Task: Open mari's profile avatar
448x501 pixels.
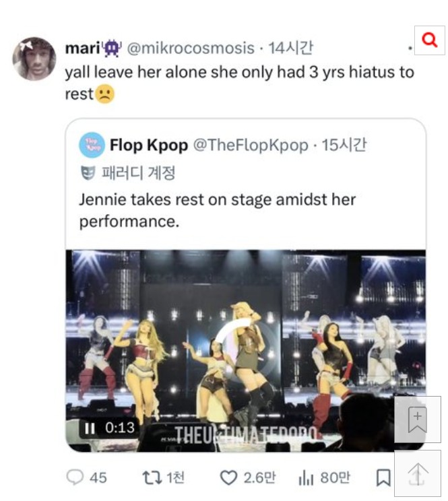Action: click(34, 59)
